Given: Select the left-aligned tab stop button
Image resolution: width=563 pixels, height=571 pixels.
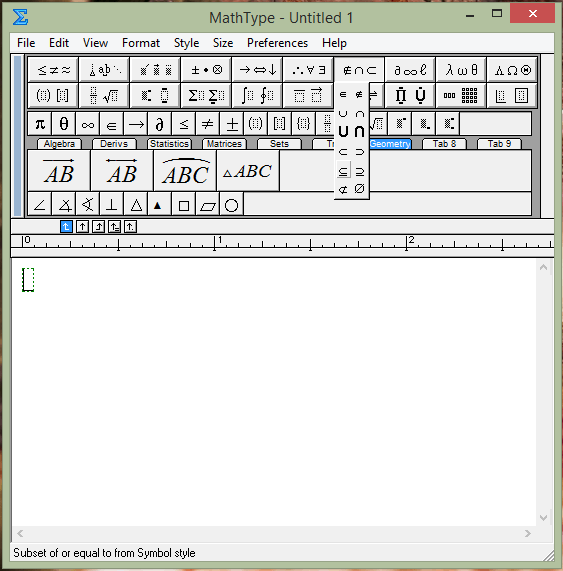Looking at the screenshot, I should (66, 227).
